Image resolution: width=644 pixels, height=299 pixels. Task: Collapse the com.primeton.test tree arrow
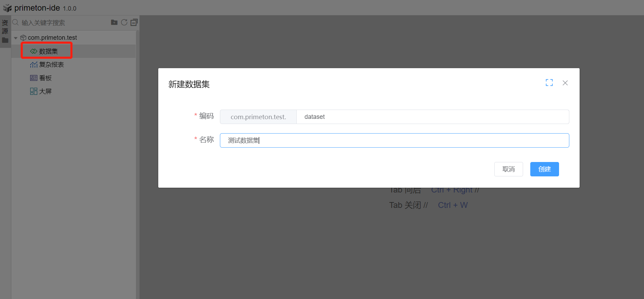[x=16, y=38]
